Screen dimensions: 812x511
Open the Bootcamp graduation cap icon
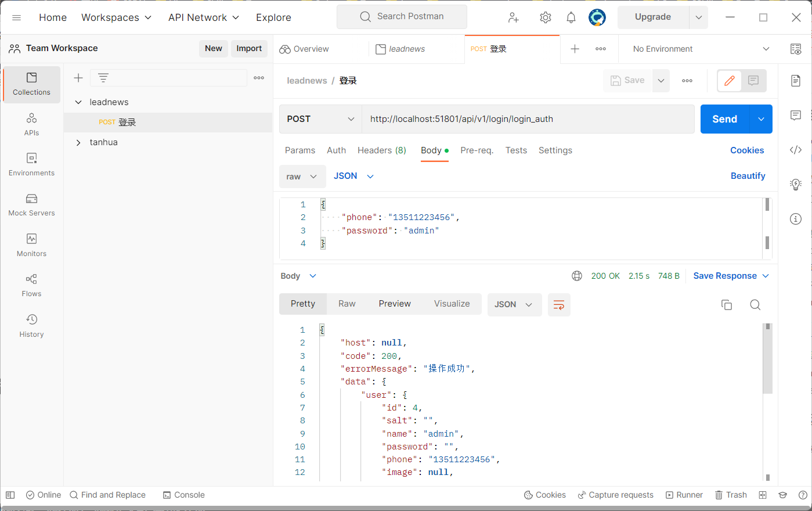click(782, 495)
